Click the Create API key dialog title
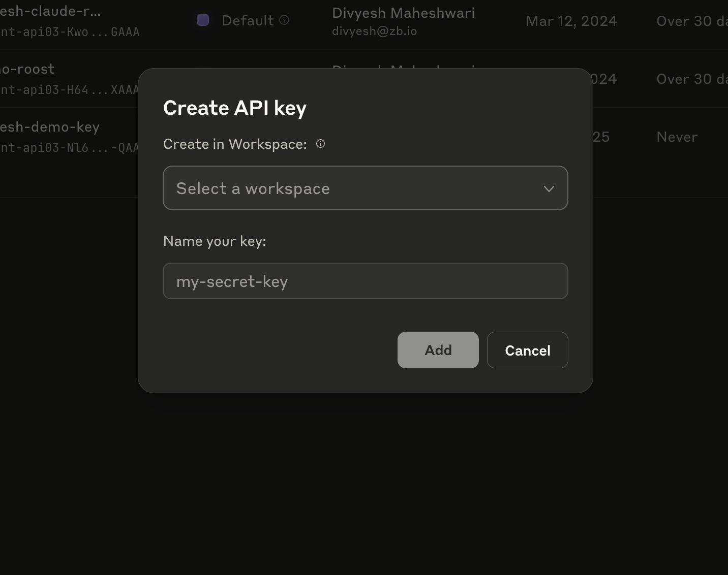The height and width of the screenshot is (575, 728). [x=235, y=107]
